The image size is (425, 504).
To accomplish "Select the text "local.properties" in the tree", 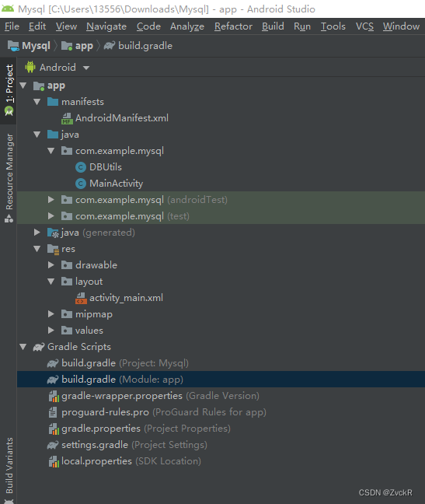I will click(x=96, y=461).
